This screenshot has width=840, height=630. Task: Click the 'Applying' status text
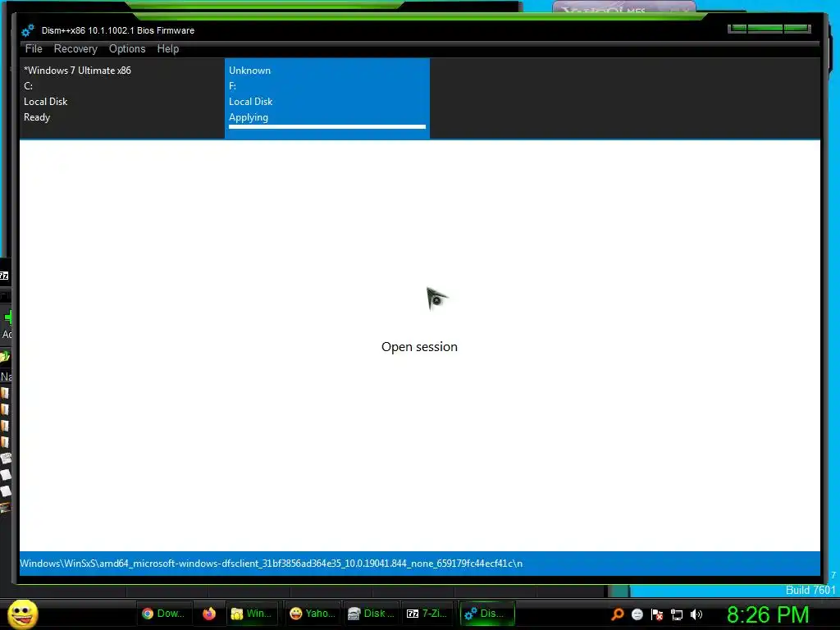click(249, 117)
